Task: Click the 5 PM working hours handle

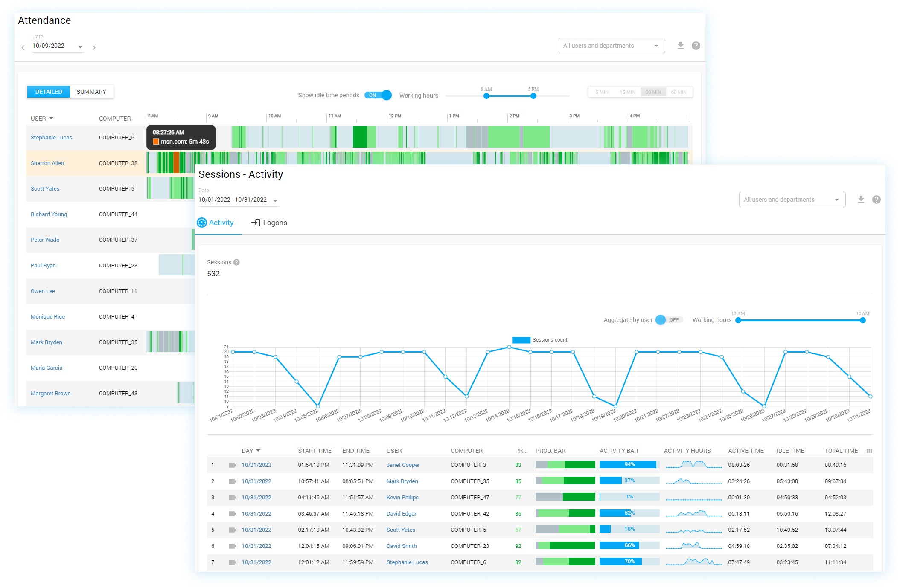Action: (x=533, y=96)
